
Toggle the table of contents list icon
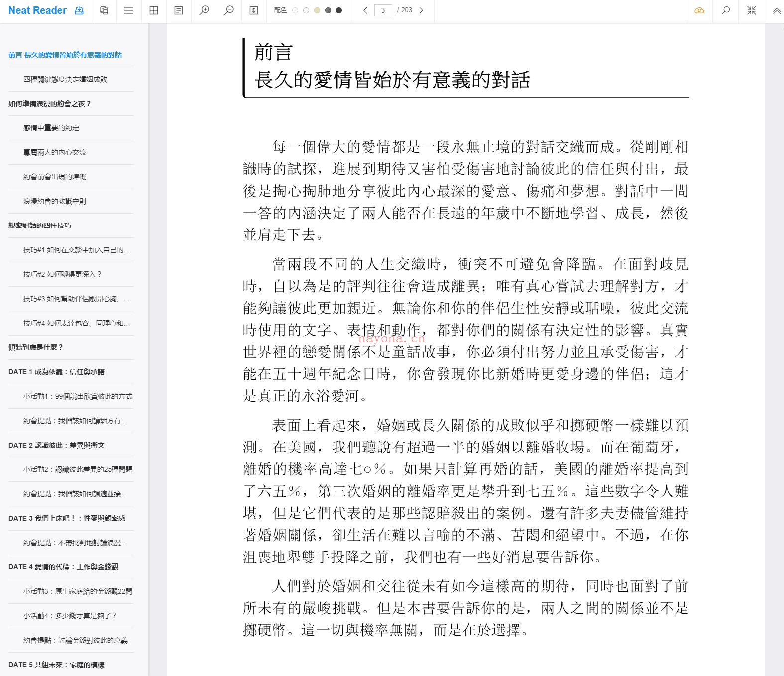click(x=129, y=10)
